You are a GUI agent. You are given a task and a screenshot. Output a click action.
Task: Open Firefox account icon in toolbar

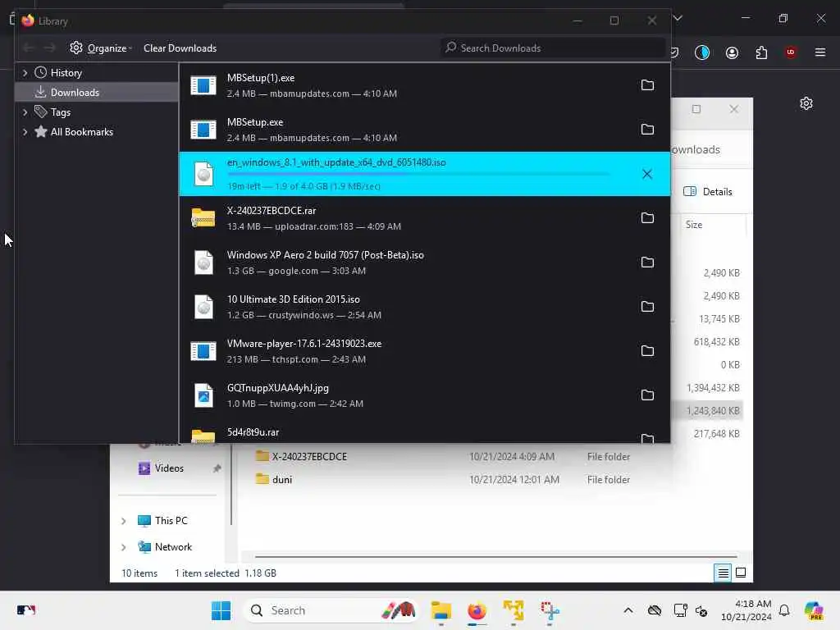(x=732, y=52)
